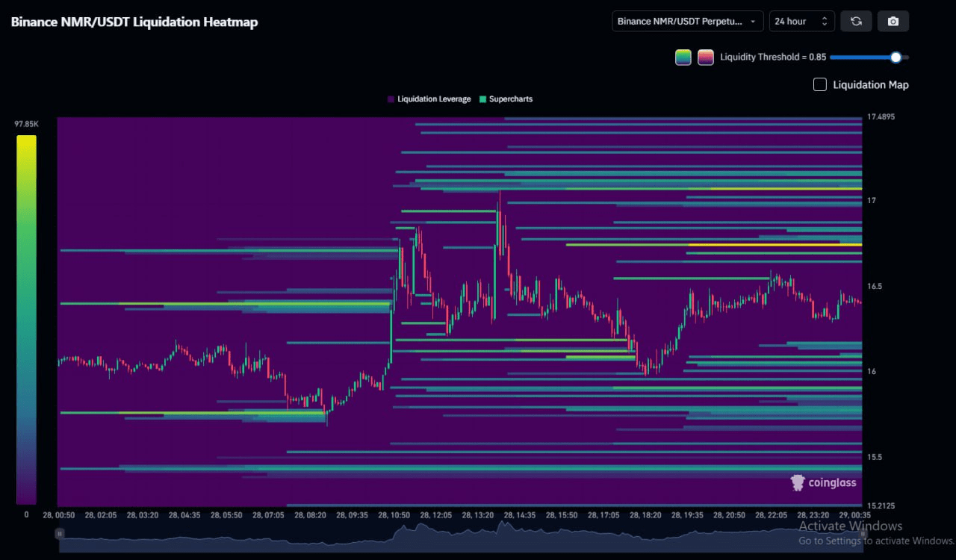Image resolution: width=956 pixels, height=560 pixels.
Task: Click the 29, 00:35 time axis label
Action: click(x=854, y=515)
